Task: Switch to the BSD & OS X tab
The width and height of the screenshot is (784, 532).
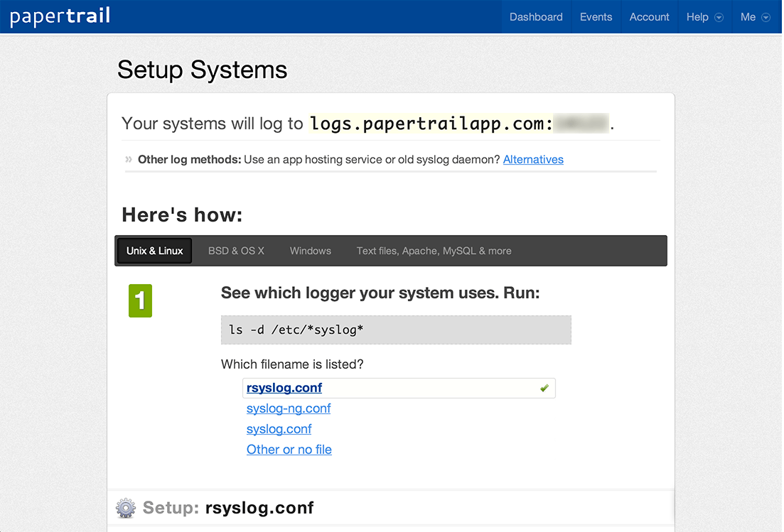Action: tap(236, 251)
